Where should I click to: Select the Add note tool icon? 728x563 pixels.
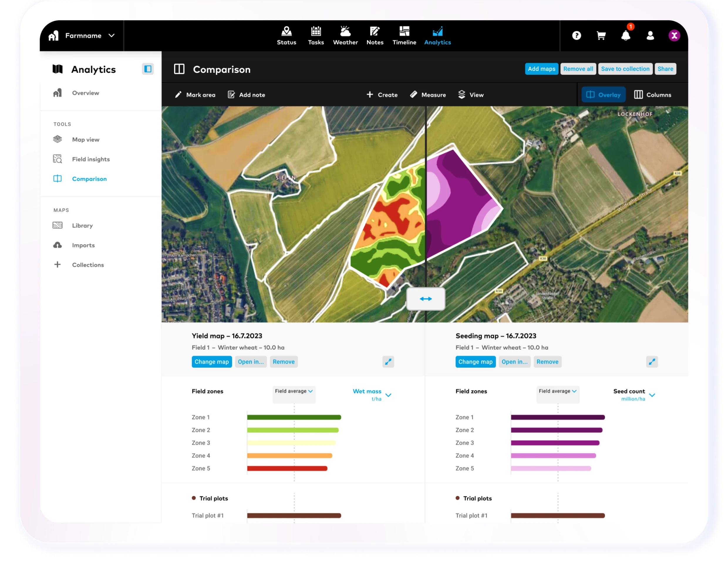click(x=231, y=95)
